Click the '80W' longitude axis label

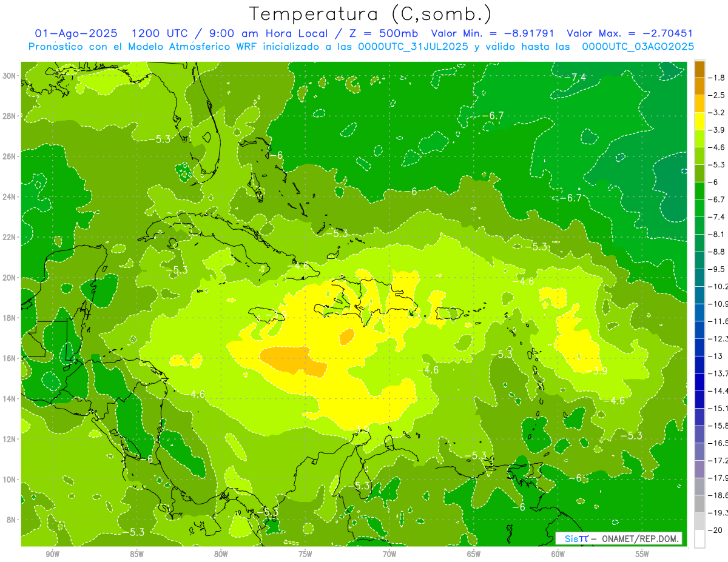(221, 554)
